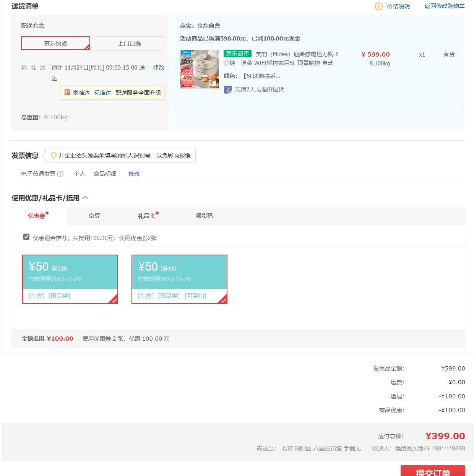Toggle the ¥50 满499 coupon

click(179, 279)
